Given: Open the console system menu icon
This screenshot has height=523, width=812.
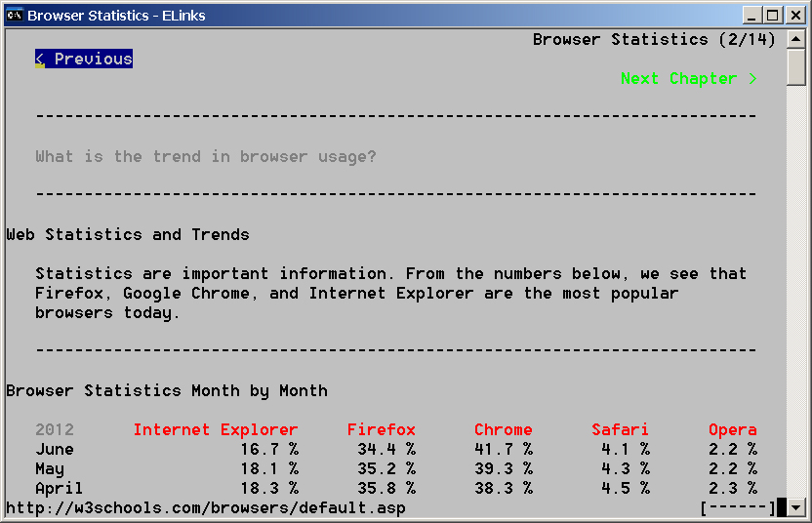Looking at the screenshot, I should [x=15, y=15].
